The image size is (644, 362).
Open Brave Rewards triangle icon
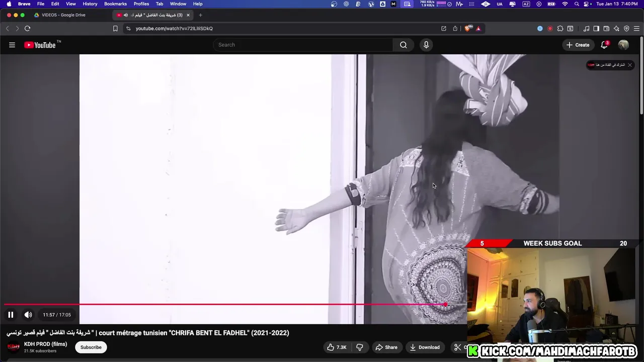click(x=478, y=29)
